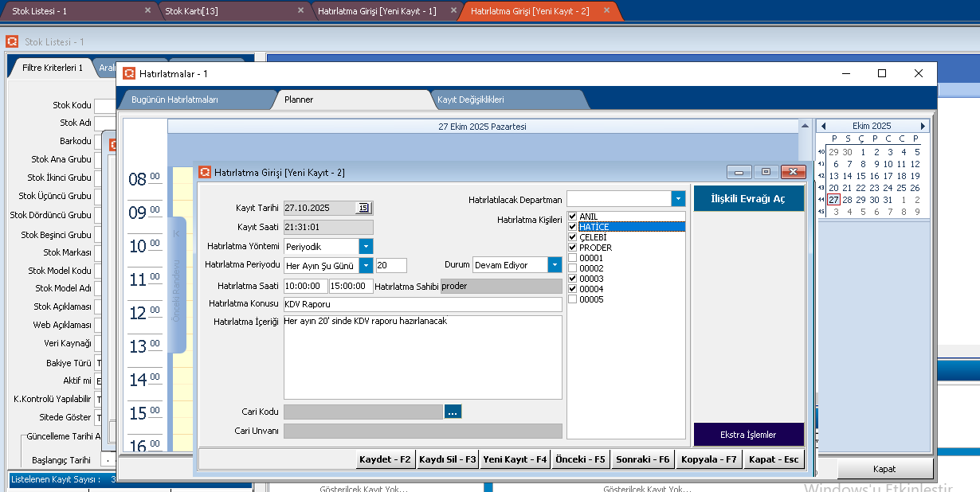The image size is (980, 492).
Task: Click the Cari Kodu lookup ellipsis button
Action: coord(453,412)
